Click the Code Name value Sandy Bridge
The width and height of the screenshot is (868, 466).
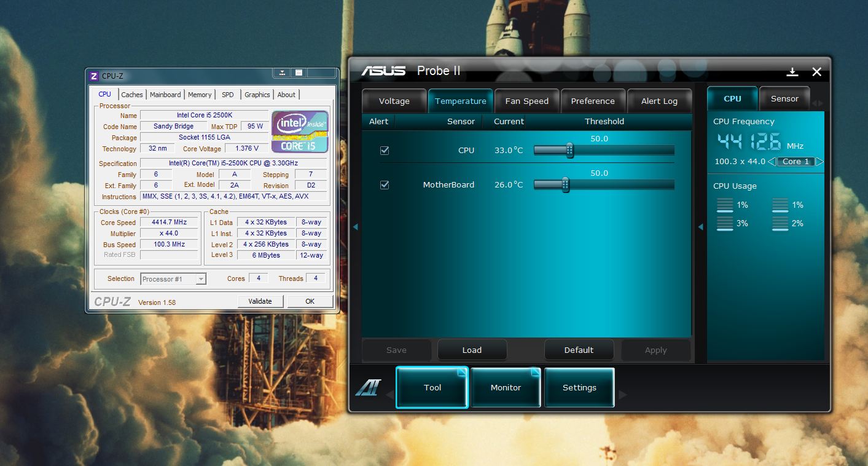[173, 127]
